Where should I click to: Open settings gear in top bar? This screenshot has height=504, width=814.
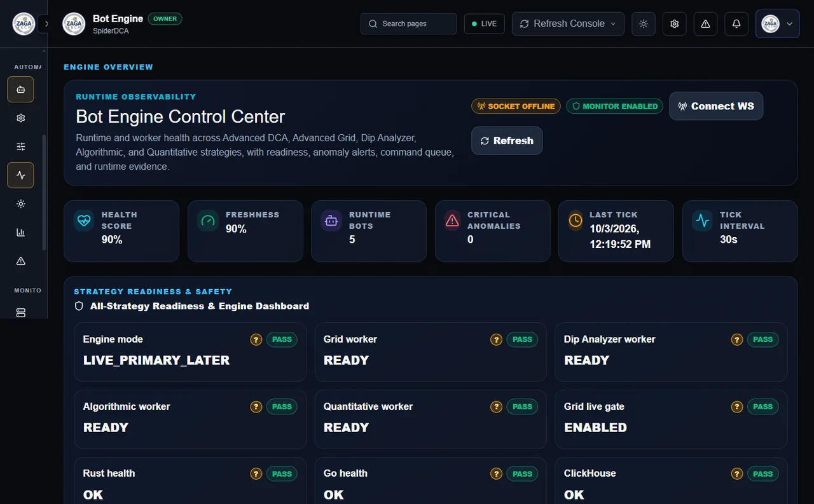pos(675,24)
